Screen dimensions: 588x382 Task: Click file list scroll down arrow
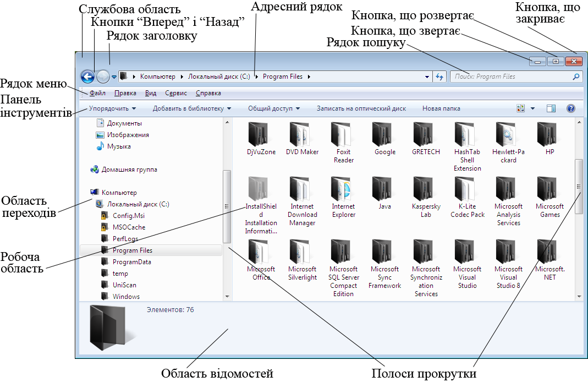coord(579,297)
